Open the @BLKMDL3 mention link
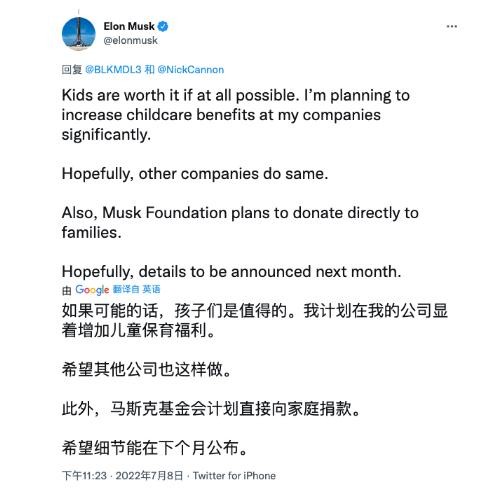 (113, 70)
